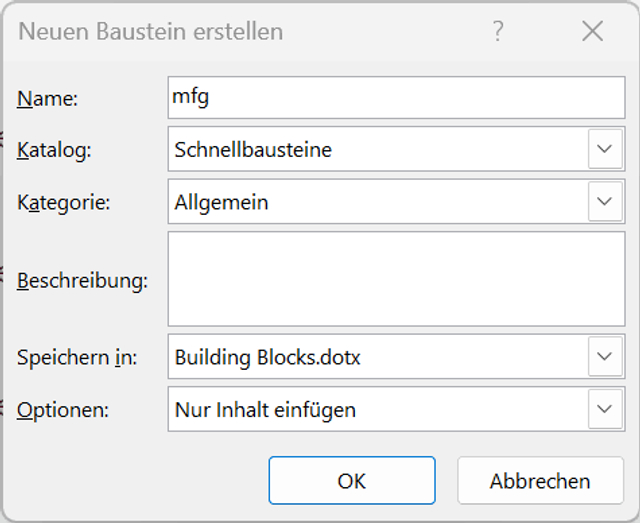
Task: Focus the empty Beschreibung text area
Action: point(396,279)
